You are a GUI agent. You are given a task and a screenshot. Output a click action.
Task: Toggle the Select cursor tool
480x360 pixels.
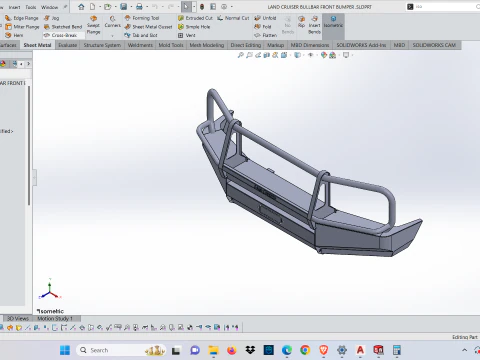pyautogui.click(x=186, y=7)
